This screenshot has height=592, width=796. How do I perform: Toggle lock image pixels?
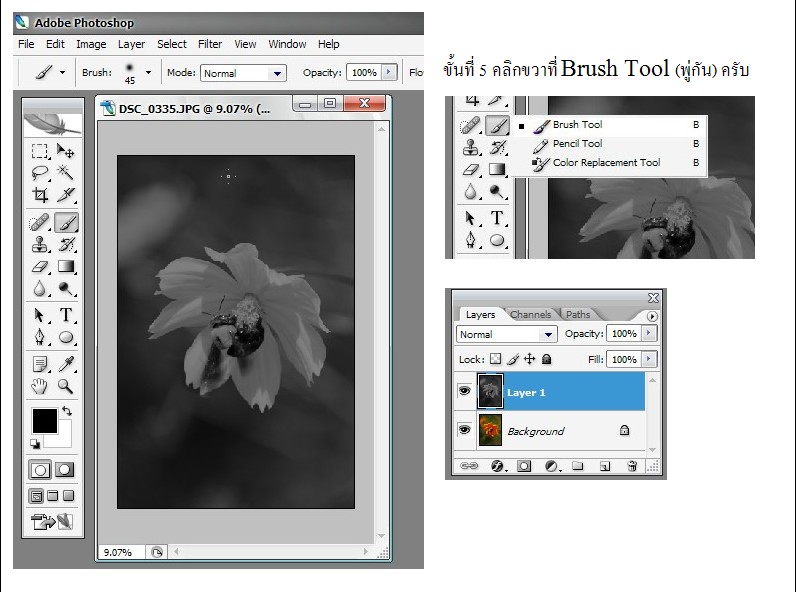click(x=513, y=359)
